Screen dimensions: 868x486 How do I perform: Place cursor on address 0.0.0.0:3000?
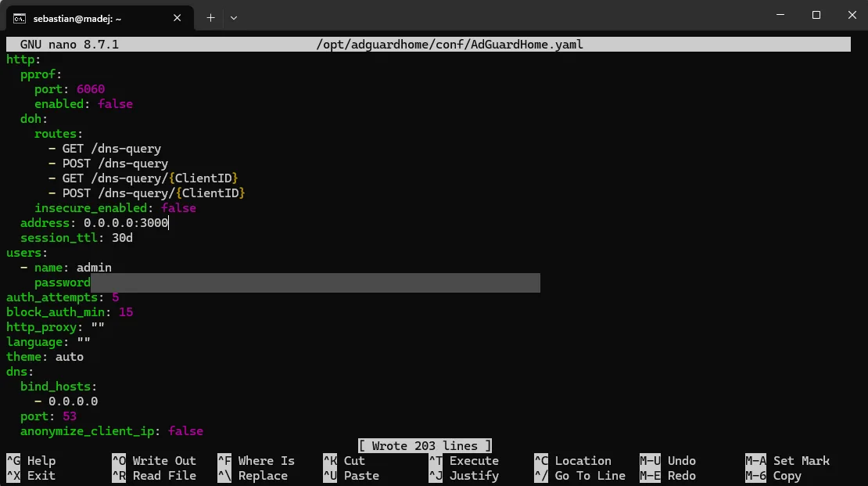(126, 223)
